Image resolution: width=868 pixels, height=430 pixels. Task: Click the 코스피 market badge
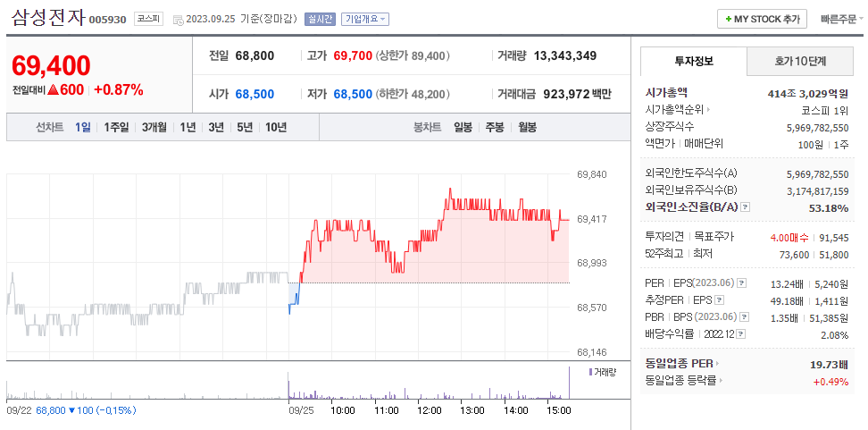148,19
